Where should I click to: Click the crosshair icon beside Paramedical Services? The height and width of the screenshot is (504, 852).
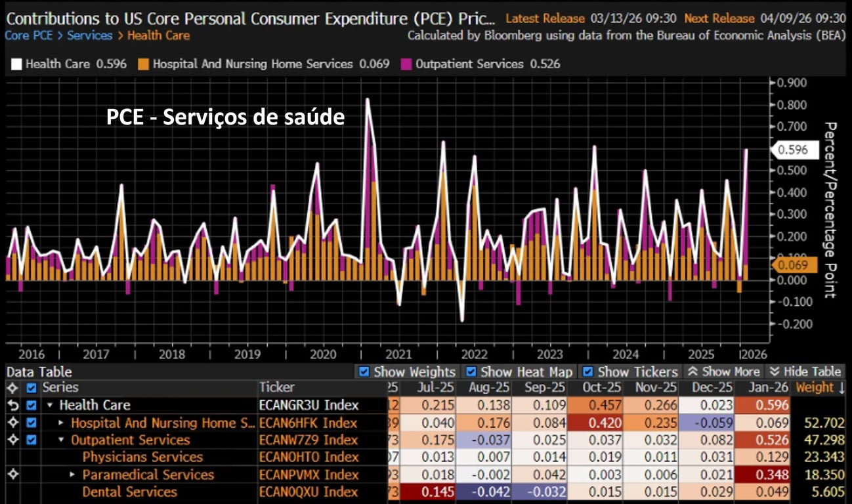tap(12, 474)
